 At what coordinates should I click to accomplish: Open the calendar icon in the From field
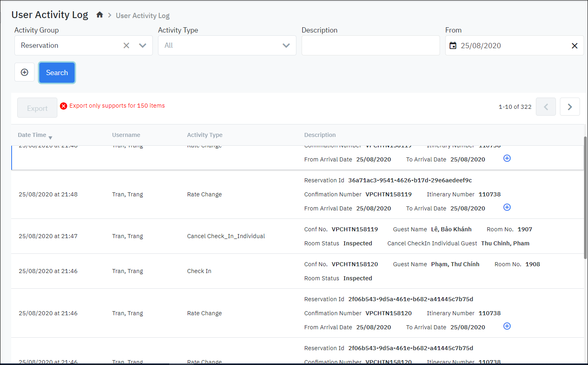453,45
